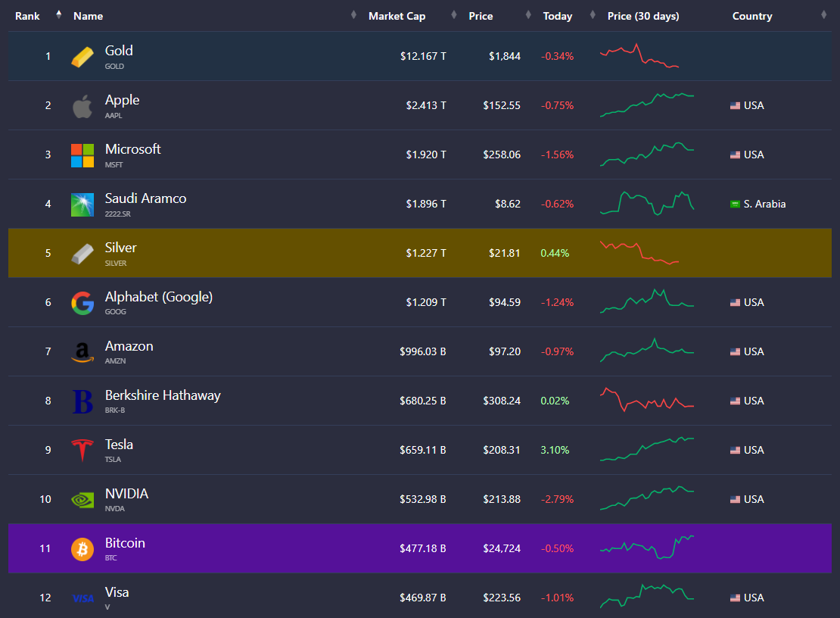Click the Berkshire Hathaway B logo

[82, 401]
